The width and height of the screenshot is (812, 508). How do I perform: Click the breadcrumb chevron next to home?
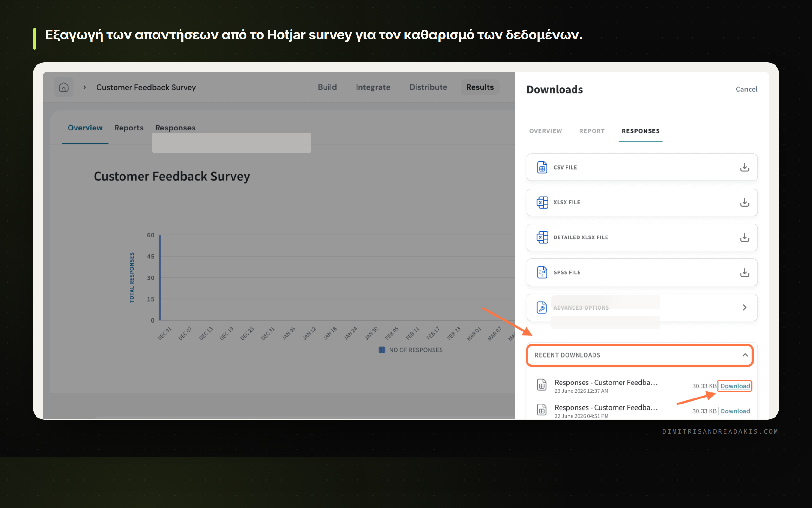point(85,87)
